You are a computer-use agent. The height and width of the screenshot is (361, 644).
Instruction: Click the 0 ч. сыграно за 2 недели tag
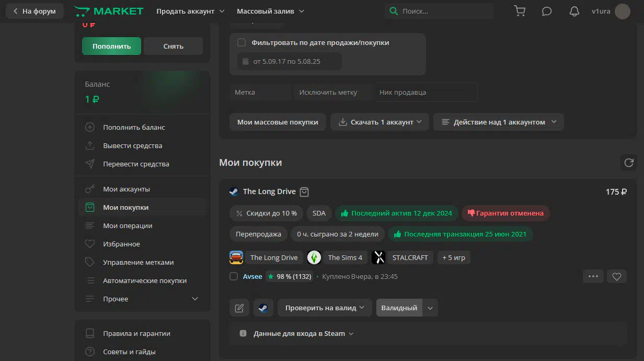tap(338, 234)
